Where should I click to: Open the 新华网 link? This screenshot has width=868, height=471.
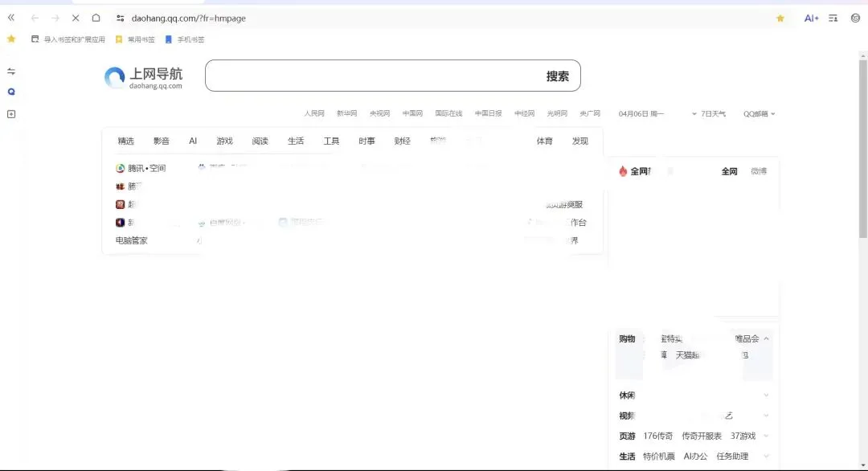click(x=346, y=113)
